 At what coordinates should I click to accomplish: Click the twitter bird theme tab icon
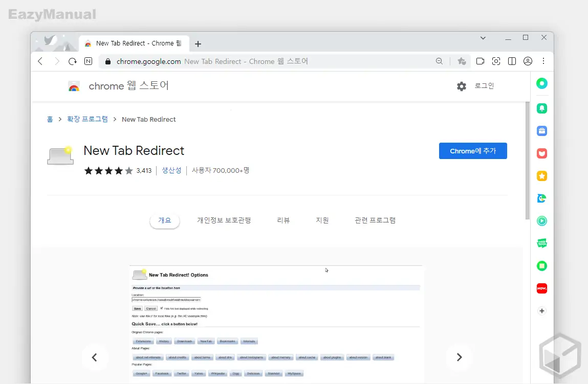[50, 40]
